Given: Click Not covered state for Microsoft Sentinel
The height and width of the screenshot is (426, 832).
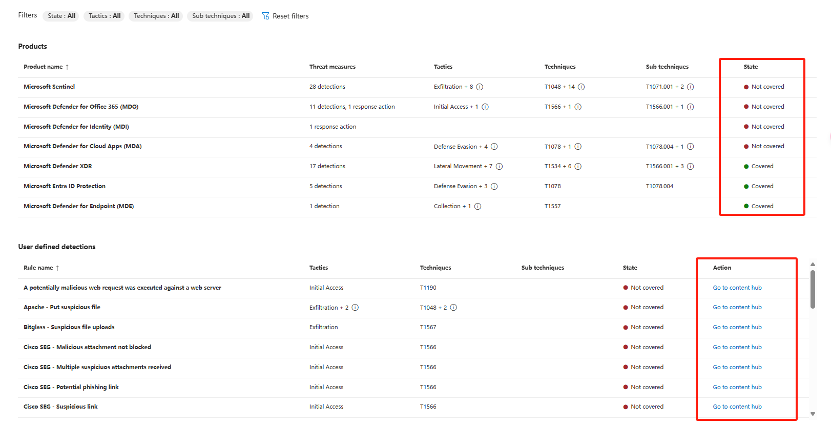Looking at the screenshot, I should 764,87.
